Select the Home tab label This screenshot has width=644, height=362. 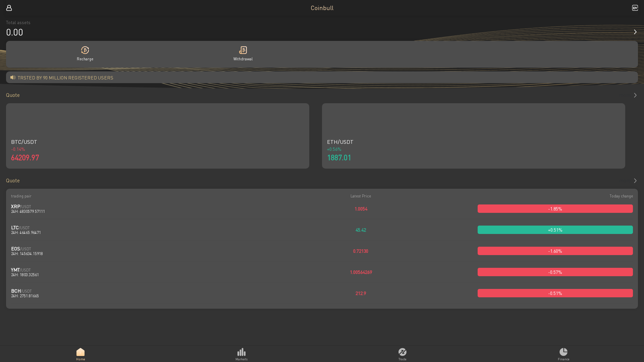(80, 359)
